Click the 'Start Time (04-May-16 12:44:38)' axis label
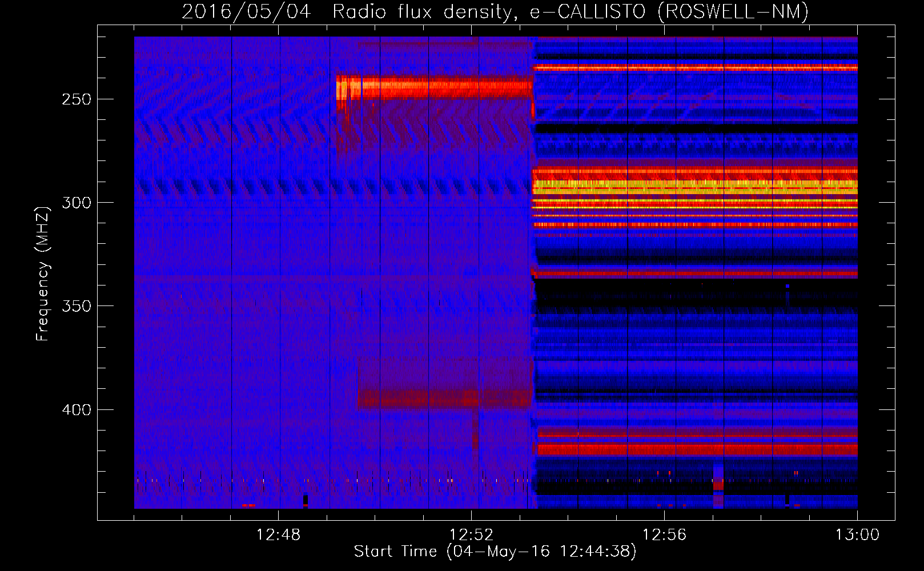This screenshot has height=571, width=924. (x=495, y=552)
